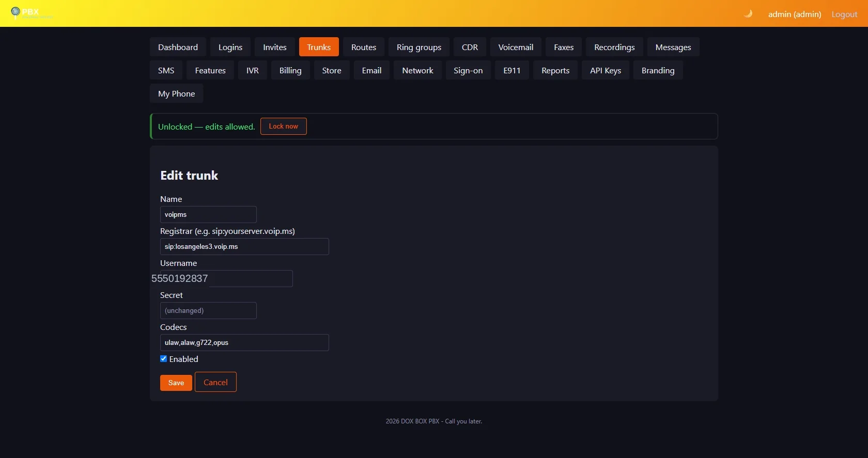
Task: Switch to the Sign-on tab
Action: coord(468,70)
